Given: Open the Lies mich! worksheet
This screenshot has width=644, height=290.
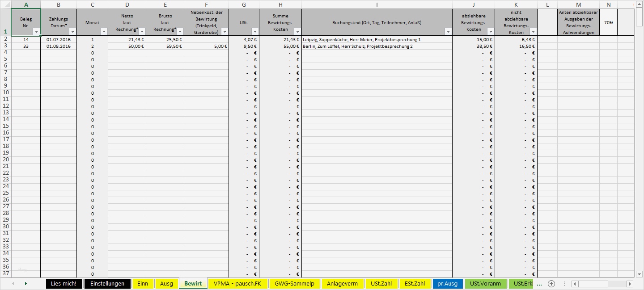Looking at the screenshot, I should pyautogui.click(x=64, y=283).
